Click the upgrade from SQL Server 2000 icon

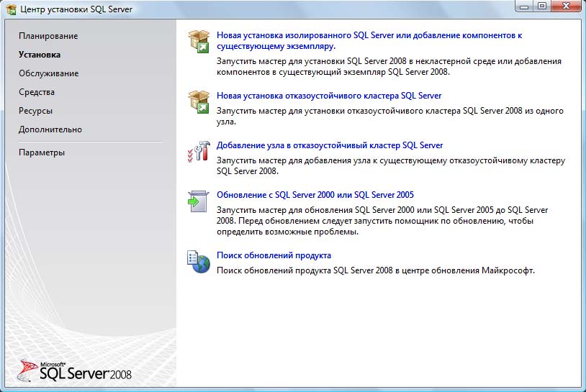[198, 201]
